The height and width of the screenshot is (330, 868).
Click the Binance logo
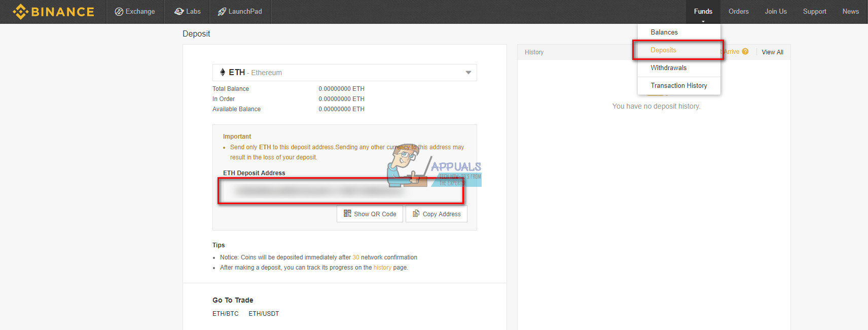tap(53, 12)
